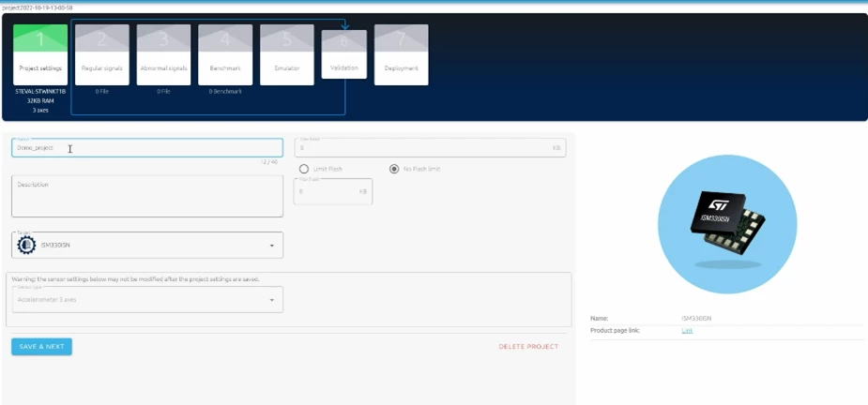Open step 1 Project settings card

point(40,54)
